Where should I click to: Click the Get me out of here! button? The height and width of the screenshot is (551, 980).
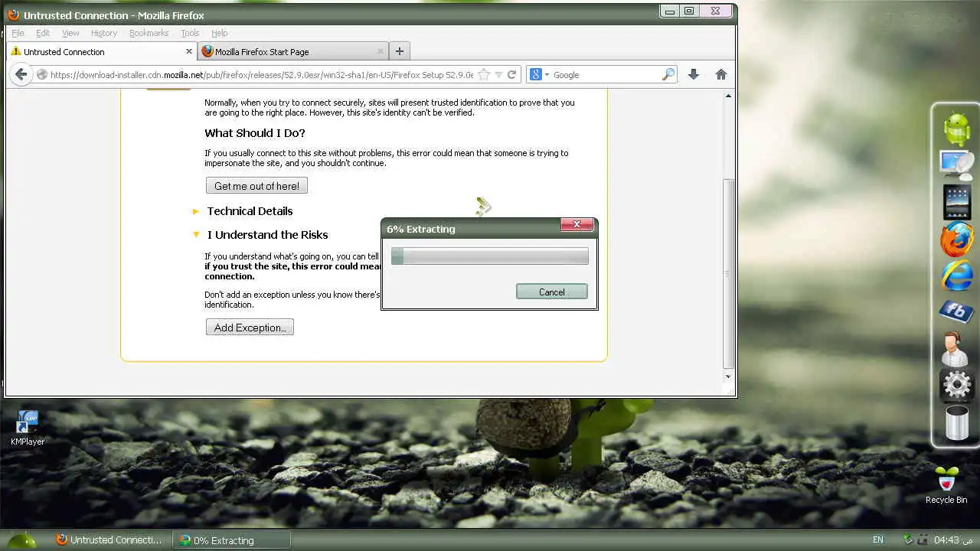pos(256,186)
